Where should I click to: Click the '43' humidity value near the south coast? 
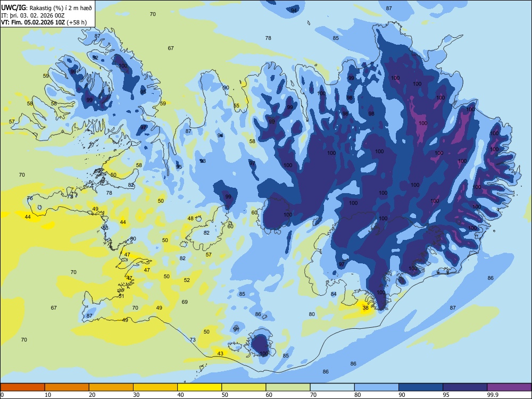click(x=220, y=354)
